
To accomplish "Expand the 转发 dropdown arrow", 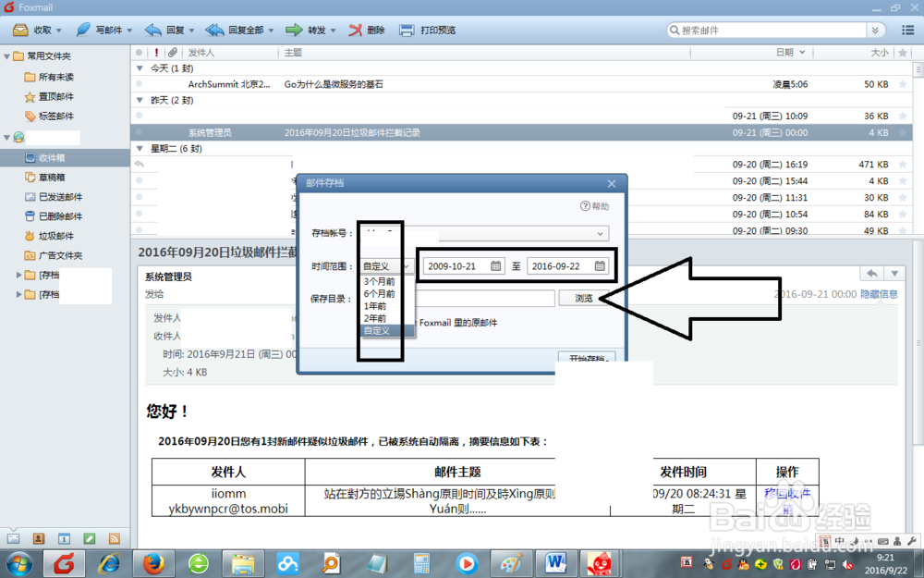I will [333, 31].
